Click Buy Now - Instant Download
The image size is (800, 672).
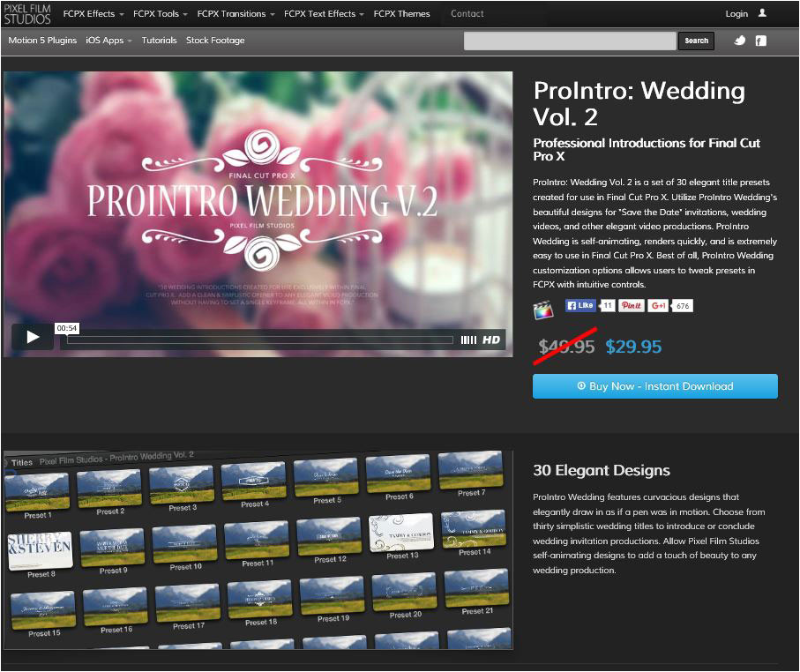click(x=655, y=386)
